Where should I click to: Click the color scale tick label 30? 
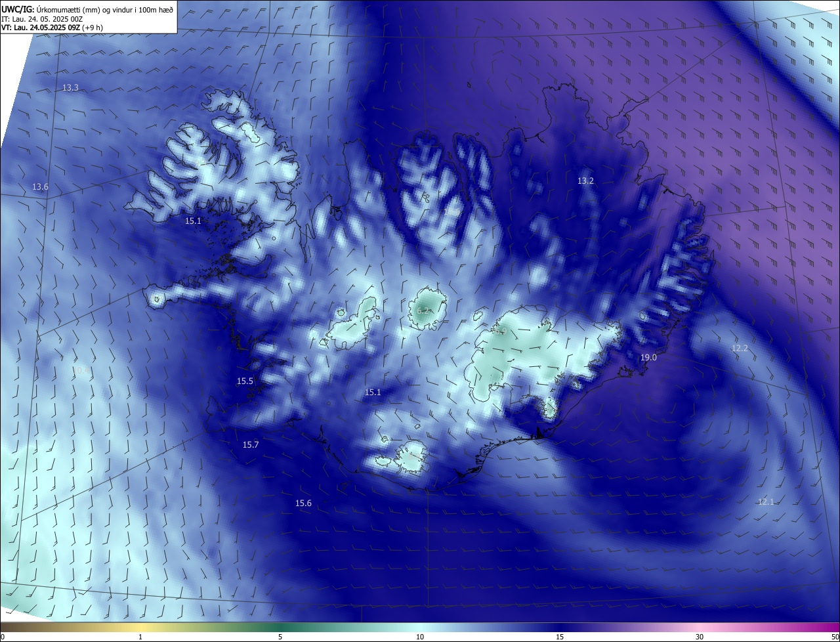click(x=700, y=637)
